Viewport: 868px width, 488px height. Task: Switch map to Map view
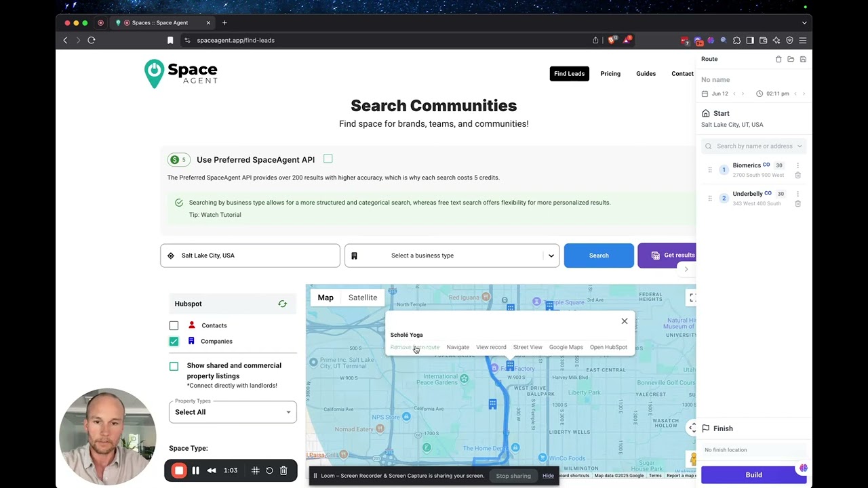pyautogui.click(x=325, y=298)
